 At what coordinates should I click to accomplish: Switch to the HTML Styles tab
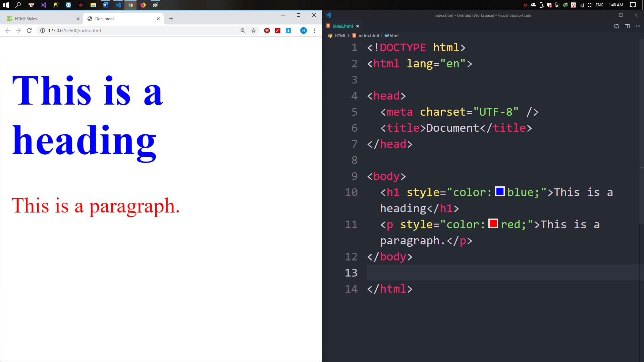click(26, 19)
